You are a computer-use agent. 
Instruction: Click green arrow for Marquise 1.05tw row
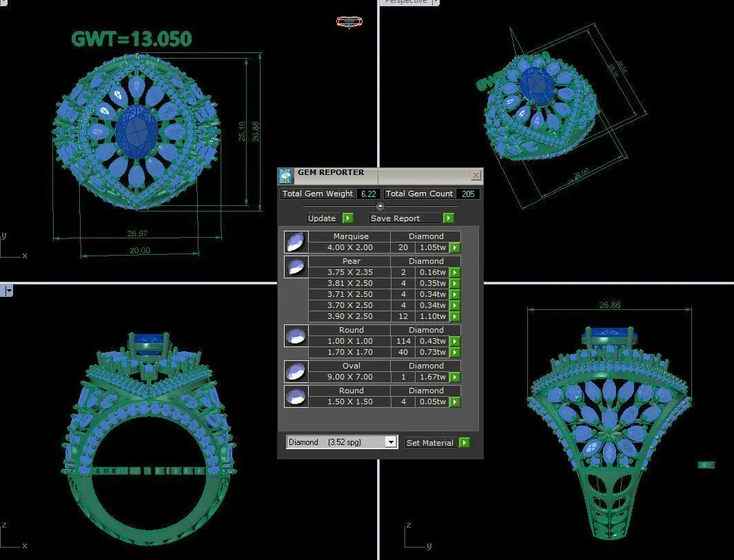tap(455, 247)
